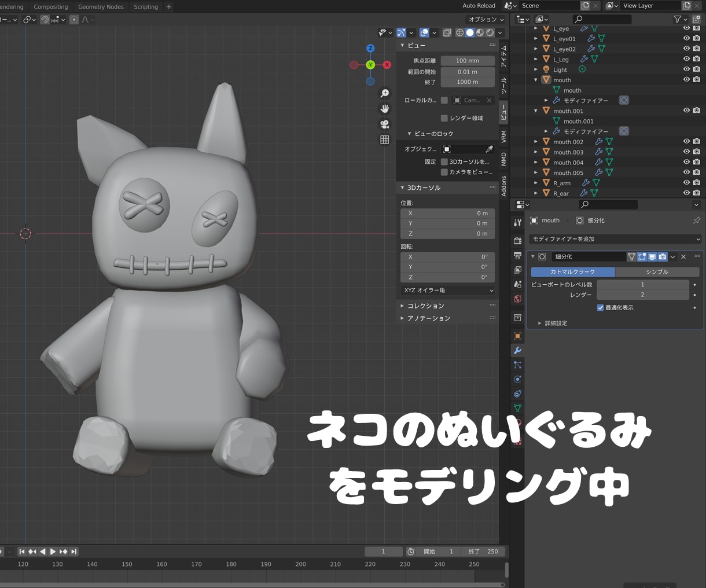This screenshot has height=588, width=706.
Task: Toggle the snap magnet icon
Action: point(45,20)
